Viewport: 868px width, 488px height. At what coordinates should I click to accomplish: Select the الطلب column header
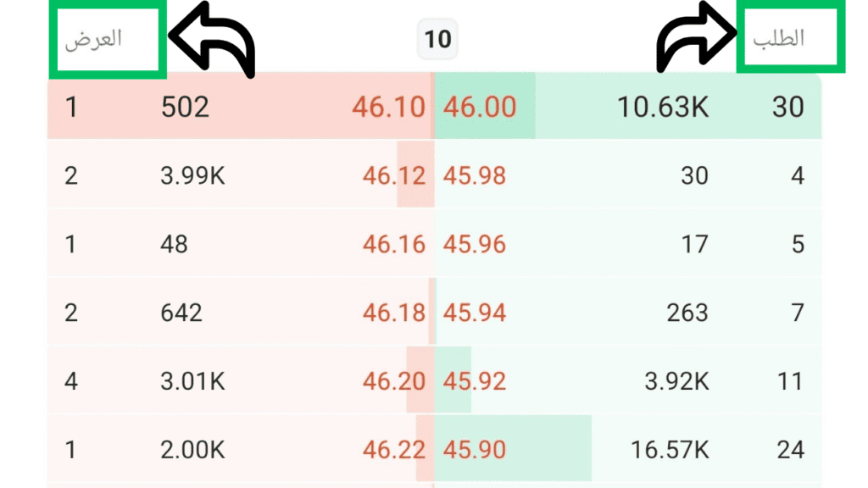click(x=778, y=39)
